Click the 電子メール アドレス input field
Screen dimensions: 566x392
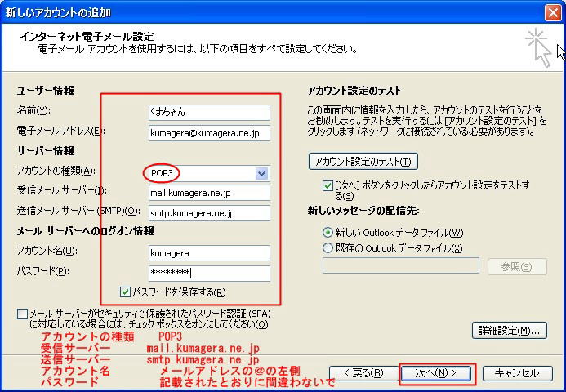(x=209, y=133)
